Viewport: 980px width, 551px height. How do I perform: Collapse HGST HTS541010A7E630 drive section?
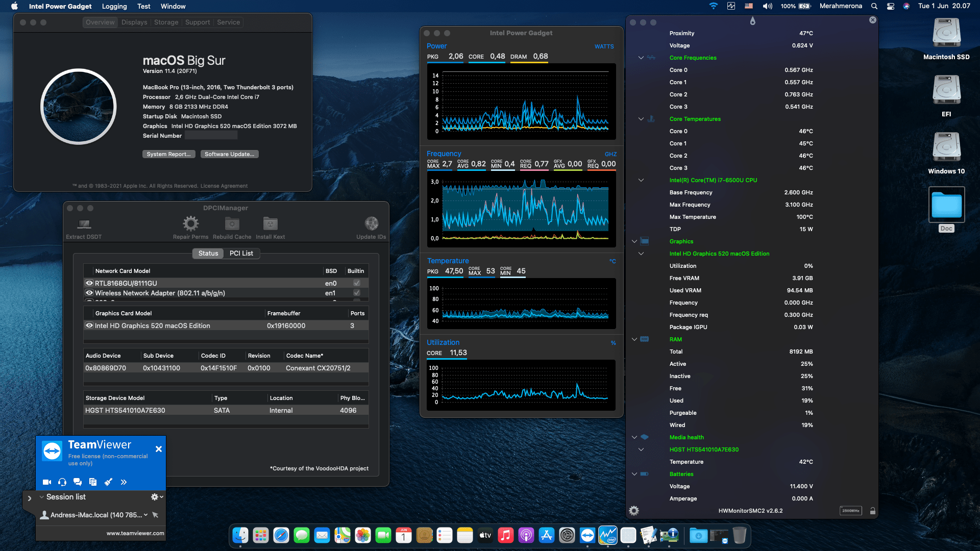coord(641,449)
